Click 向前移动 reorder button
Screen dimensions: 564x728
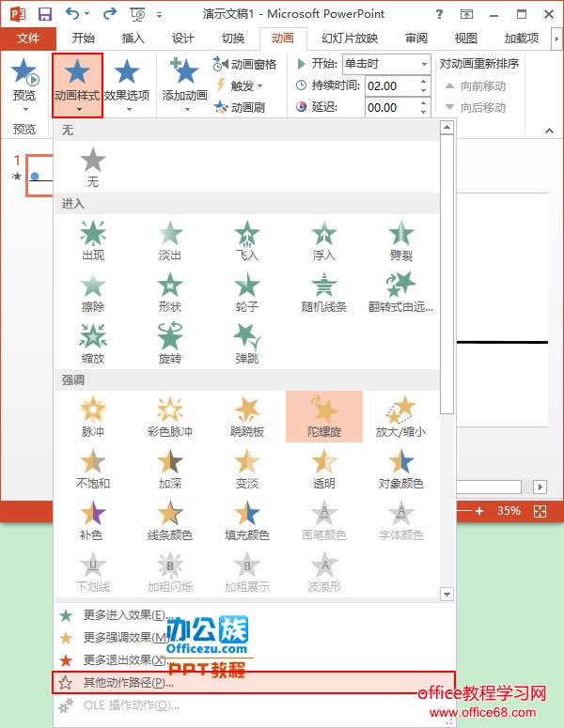(x=476, y=85)
